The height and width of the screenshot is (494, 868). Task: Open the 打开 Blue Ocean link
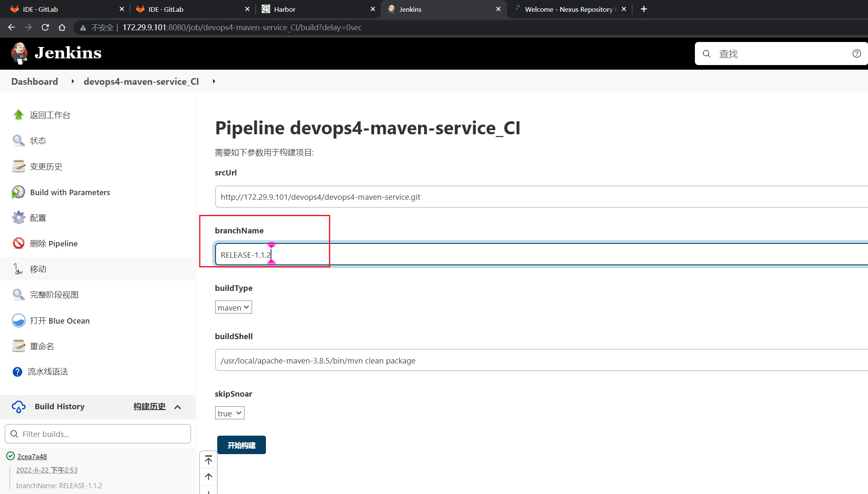tap(60, 321)
